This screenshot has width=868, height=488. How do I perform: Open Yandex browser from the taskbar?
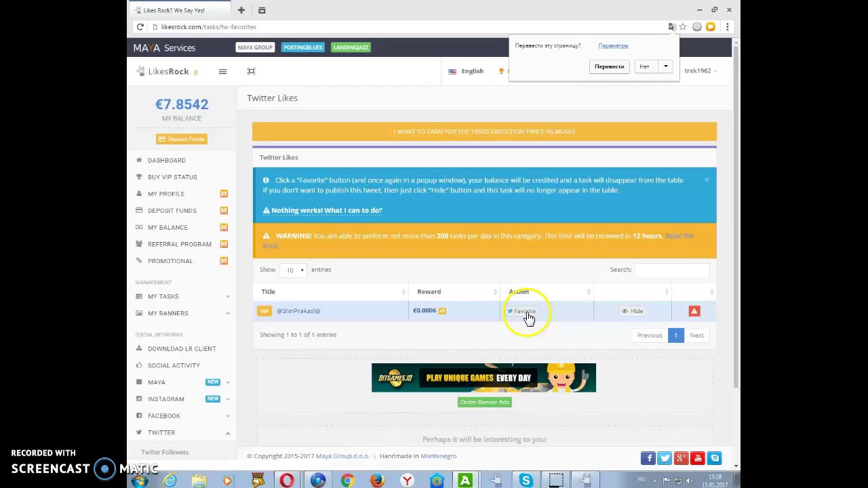coord(406,481)
